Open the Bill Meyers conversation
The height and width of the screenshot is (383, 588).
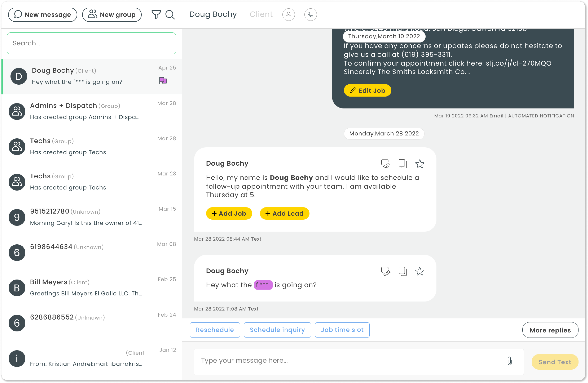pos(92,288)
